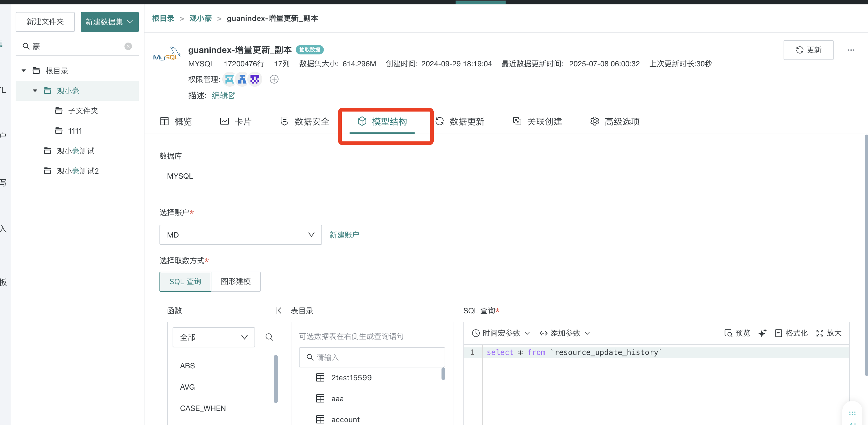Select the 观小豪 folder
The image size is (868, 425).
click(77, 90)
